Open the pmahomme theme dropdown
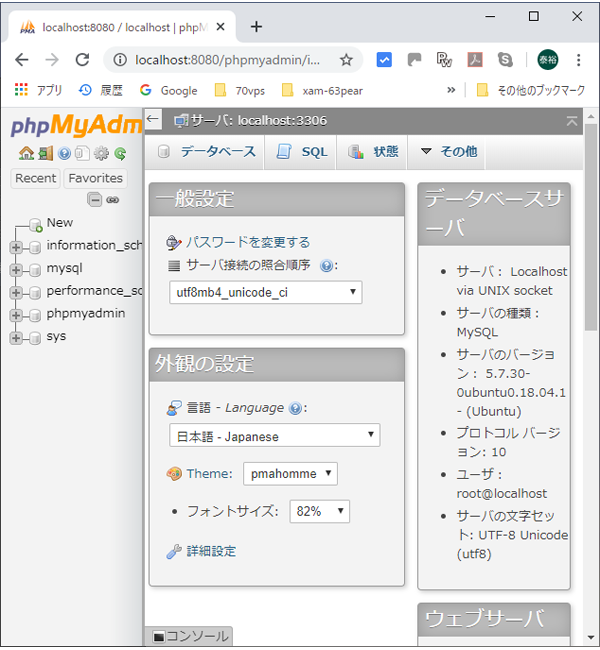The height and width of the screenshot is (650, 600). coord(290,474)
